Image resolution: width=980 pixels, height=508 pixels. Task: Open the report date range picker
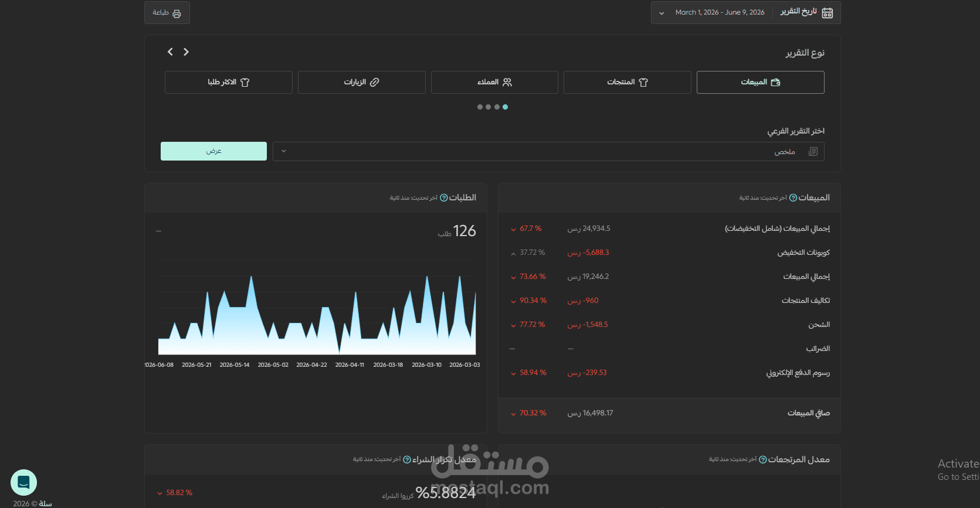point(745,12)
